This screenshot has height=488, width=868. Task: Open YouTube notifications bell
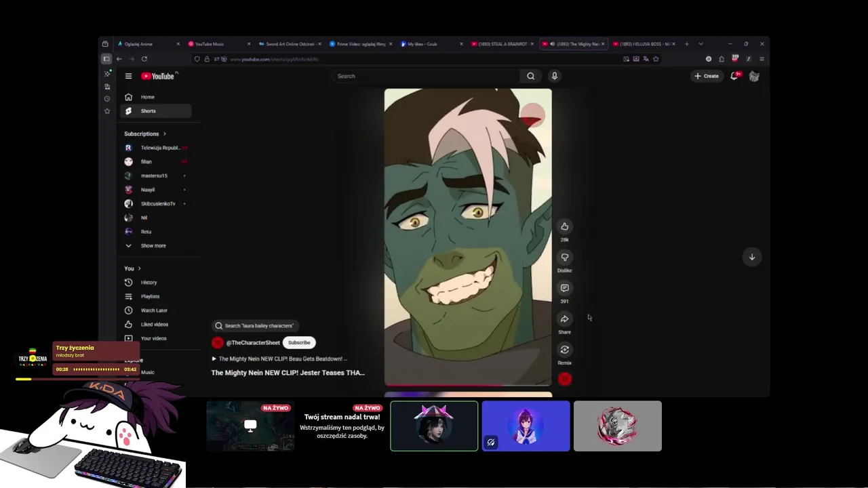(x=734, y=76)
